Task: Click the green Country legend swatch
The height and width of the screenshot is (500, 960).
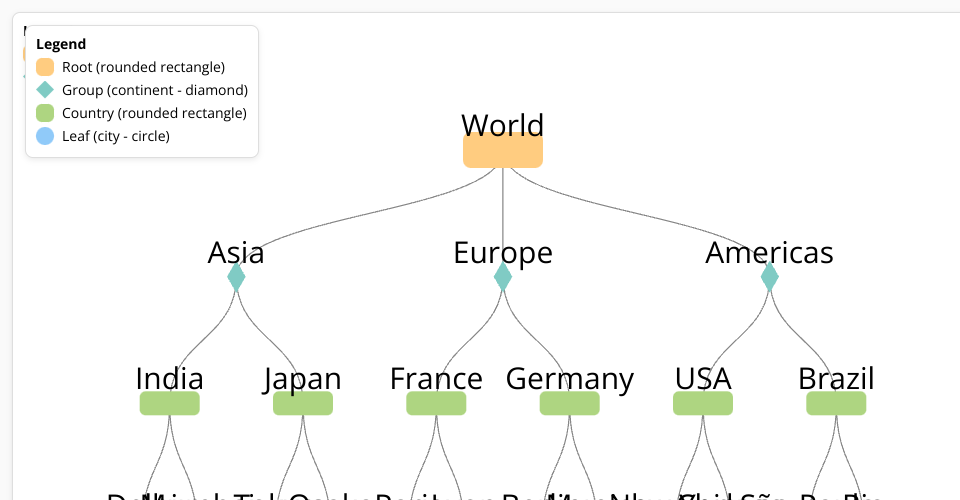Action: pyautogui.click(x=45, y=113)
